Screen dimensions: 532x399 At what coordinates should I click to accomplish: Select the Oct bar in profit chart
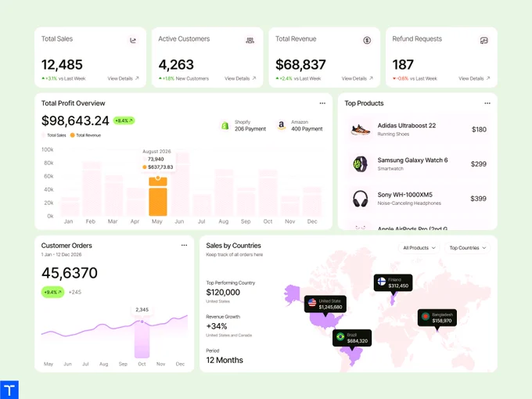coord(268,192)
